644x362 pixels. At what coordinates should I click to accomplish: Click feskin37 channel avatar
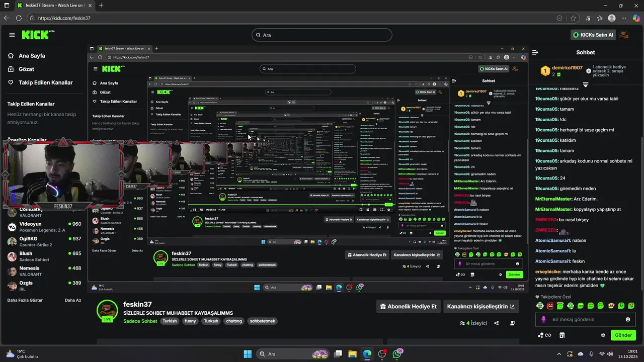pyautogui.click(x=107, y=311)
